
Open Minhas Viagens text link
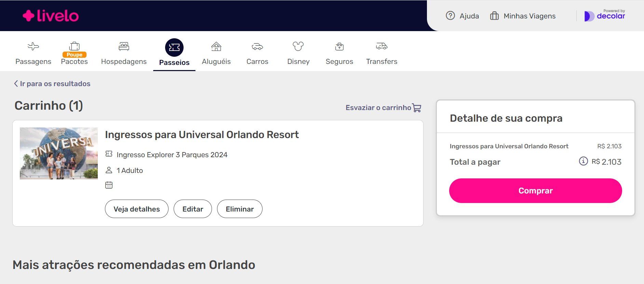529,16
